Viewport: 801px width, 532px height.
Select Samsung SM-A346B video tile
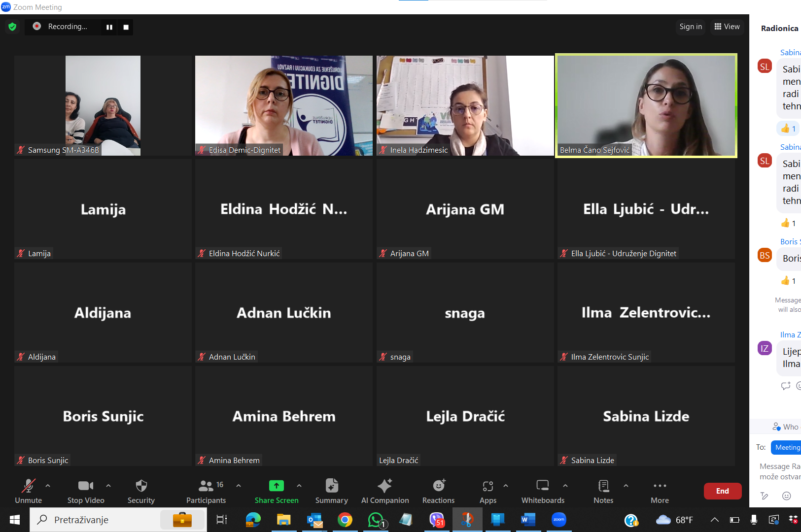[x=103, y=105]
